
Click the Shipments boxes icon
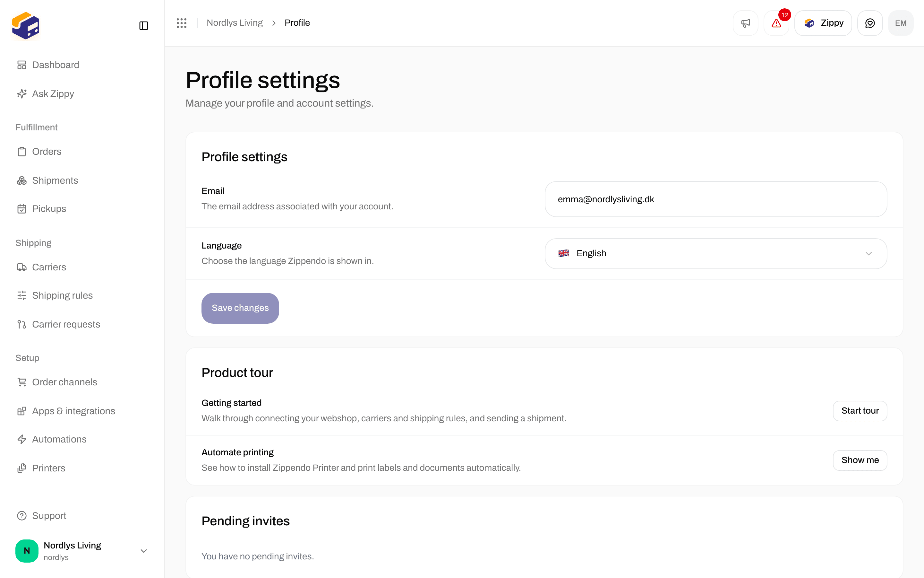[x=22, y=180]
